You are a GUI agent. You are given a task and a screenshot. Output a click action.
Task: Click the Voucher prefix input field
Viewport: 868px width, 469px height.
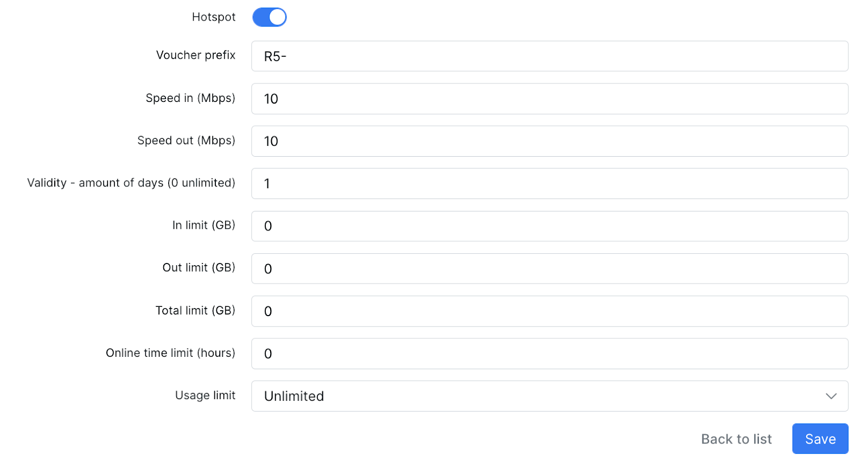pos(549,56)
